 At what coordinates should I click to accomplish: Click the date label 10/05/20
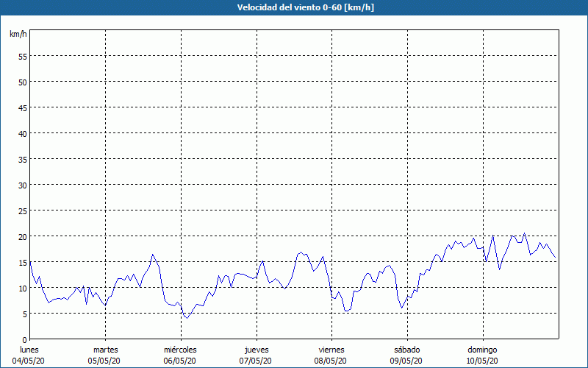482,361
